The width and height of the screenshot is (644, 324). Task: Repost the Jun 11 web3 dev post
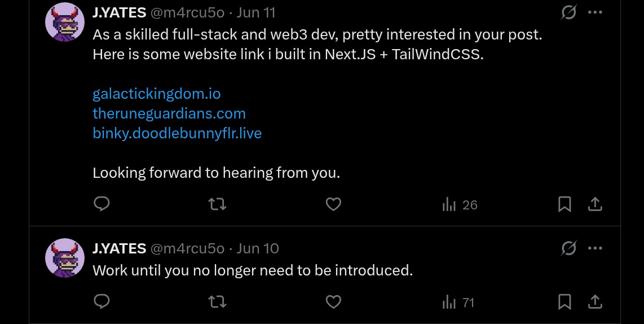[x=218, y=204]
